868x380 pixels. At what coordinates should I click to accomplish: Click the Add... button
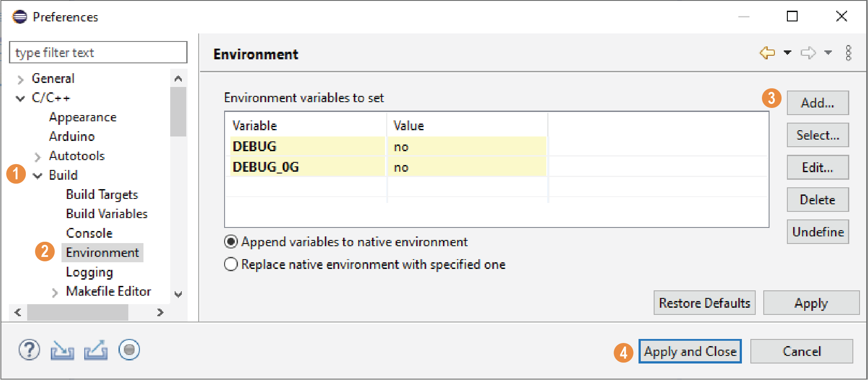pos(817,103)
